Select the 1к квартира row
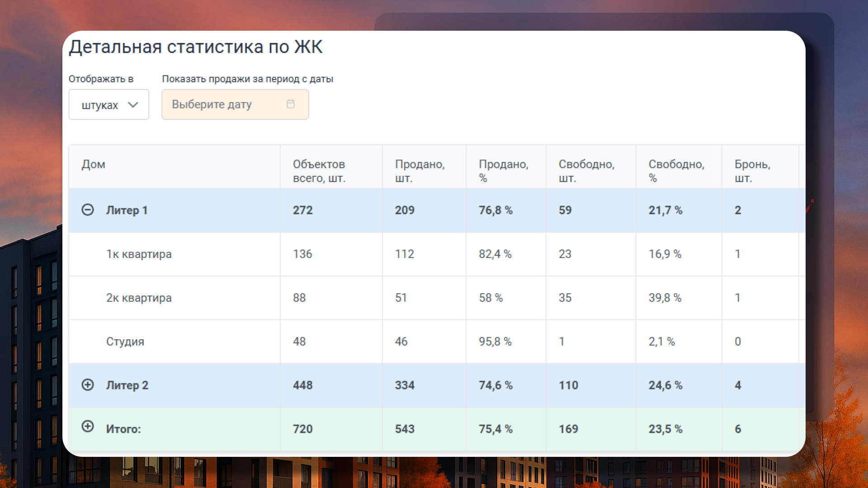Image resolution: width=868 pixels, height=488 pixels. [139, 254]
